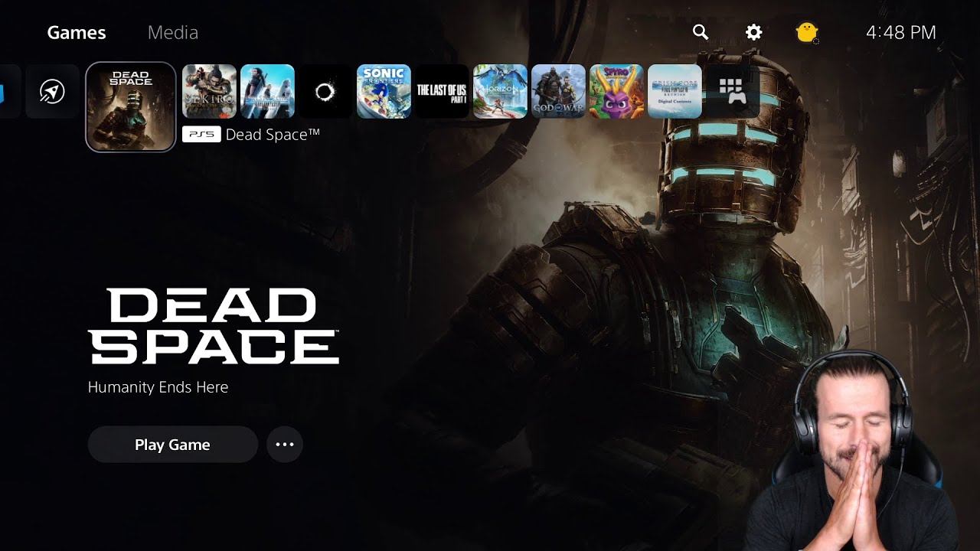Select the Final Fantasy VII Remake tile
The height and width of the screenshot is (551, 980).
click(267, 92)
